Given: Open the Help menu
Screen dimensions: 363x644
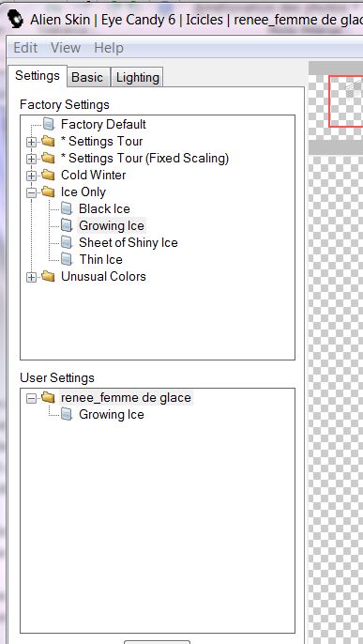Looking at the screenshot, I should (109, 48).
